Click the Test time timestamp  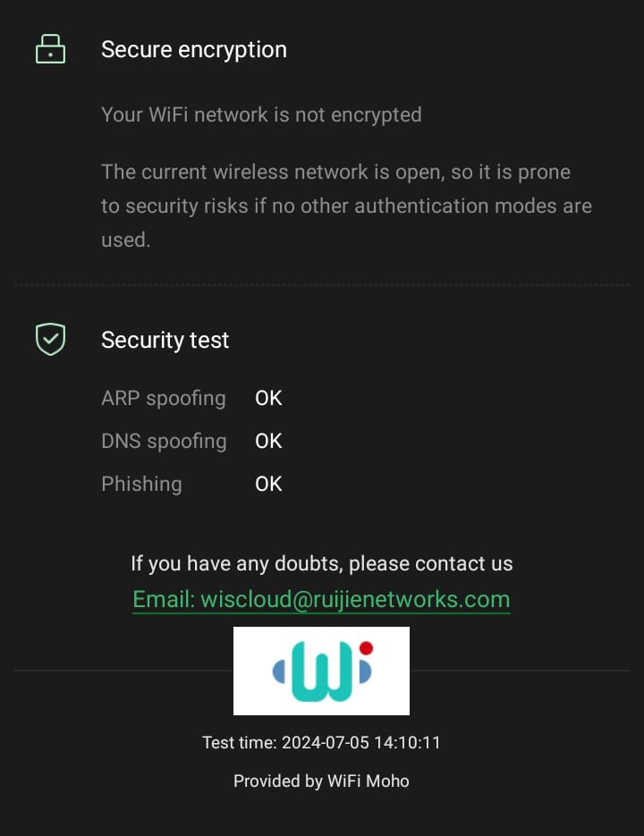point(321,742)
